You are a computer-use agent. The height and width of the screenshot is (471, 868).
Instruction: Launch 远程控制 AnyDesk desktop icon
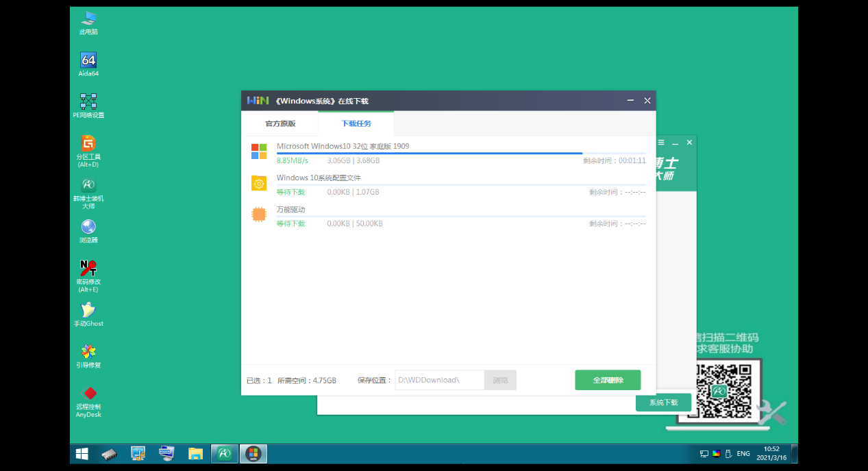(88, 394)
